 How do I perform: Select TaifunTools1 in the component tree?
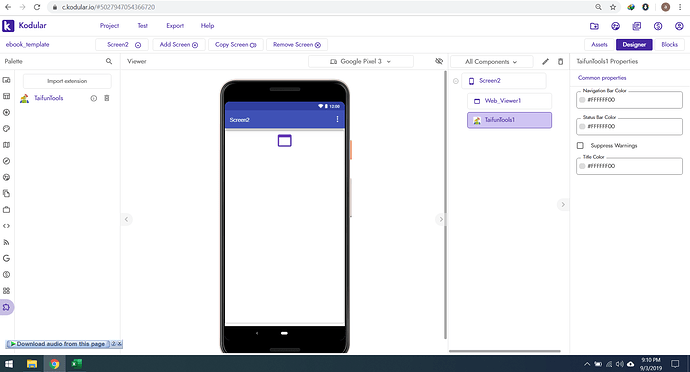(x=509, y=120)
